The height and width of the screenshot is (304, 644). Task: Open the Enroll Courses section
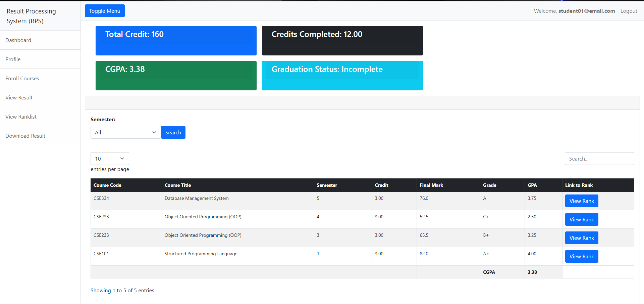[22, 78]
